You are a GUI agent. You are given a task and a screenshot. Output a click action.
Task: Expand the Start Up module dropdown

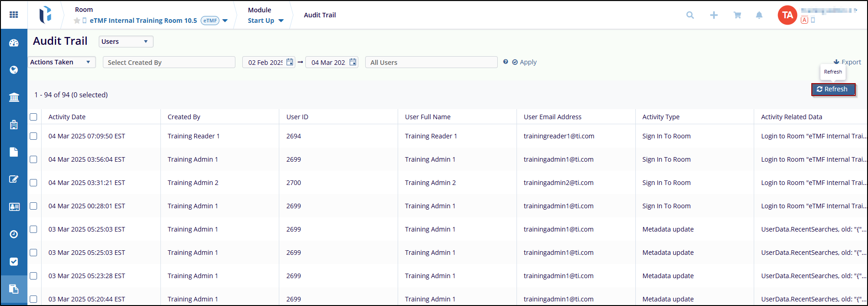point(266,21)
